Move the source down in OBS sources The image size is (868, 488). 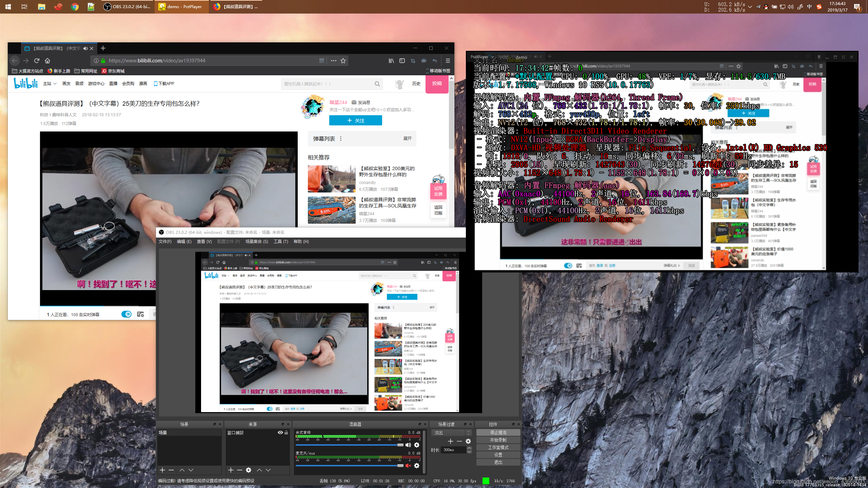(x=268, y=470)
